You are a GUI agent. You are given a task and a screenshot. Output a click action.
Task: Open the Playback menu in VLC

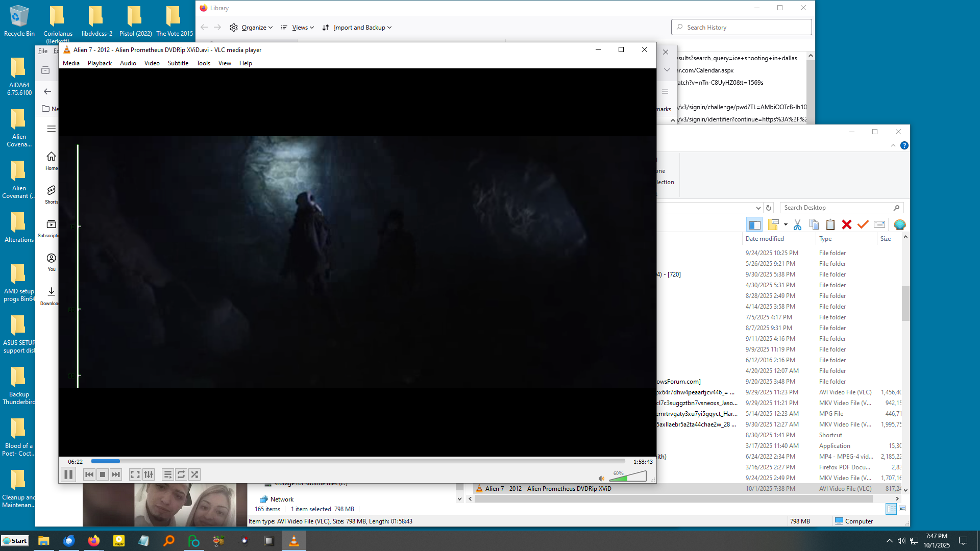pos(100,63)
